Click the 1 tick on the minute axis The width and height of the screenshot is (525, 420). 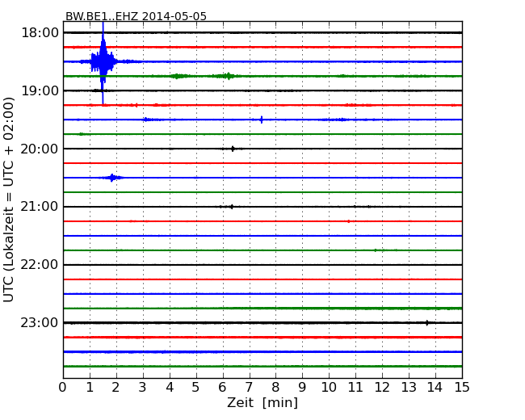coord(90,388)
